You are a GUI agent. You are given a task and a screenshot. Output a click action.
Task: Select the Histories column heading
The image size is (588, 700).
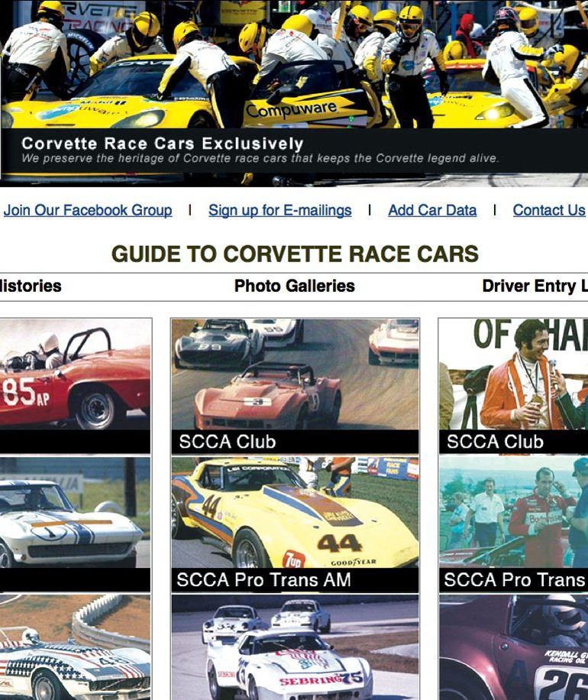(x=31, y=287)
